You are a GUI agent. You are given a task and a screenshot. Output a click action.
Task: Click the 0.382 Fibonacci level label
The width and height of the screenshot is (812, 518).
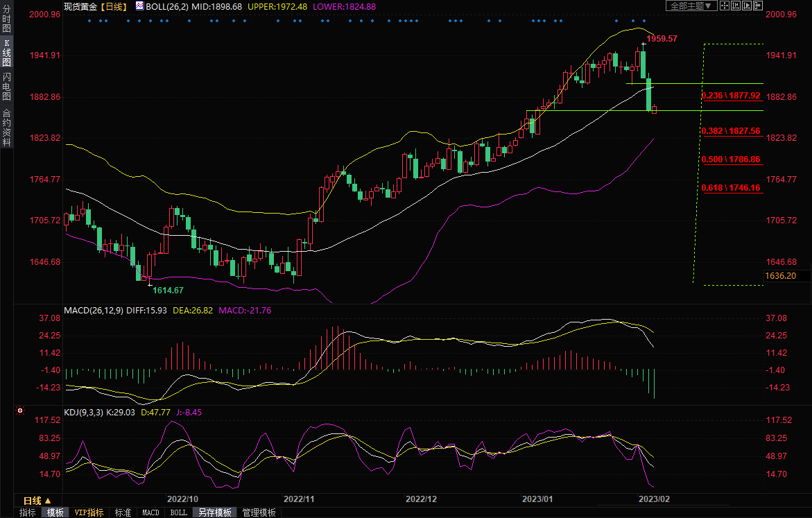click(x=731, y=130)
